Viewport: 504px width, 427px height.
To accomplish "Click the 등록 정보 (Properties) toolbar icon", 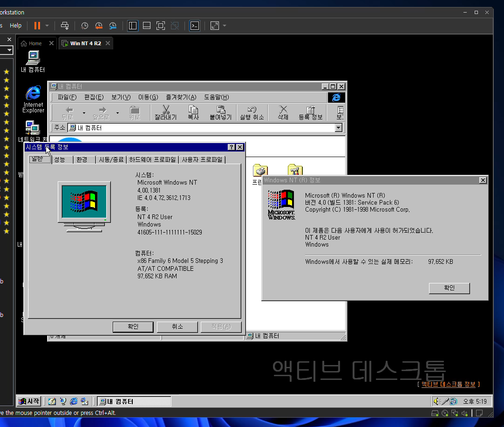I will tap(311, 113).
